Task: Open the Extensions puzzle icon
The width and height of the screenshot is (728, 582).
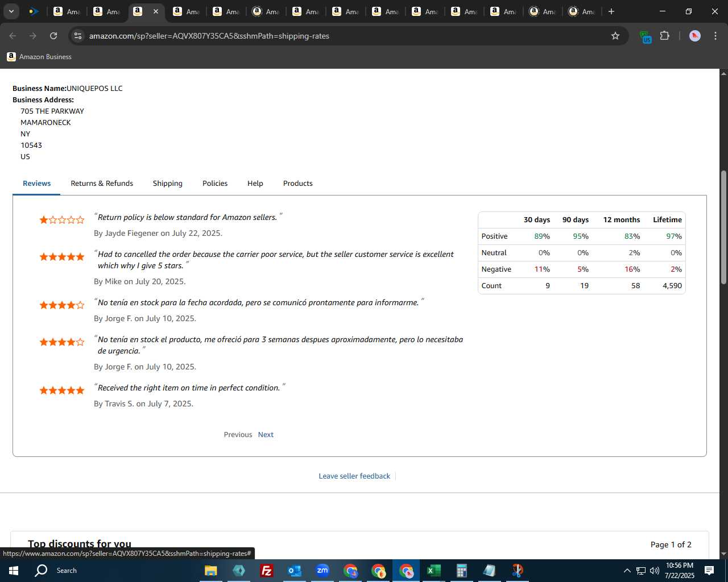Action: point(664,36)
